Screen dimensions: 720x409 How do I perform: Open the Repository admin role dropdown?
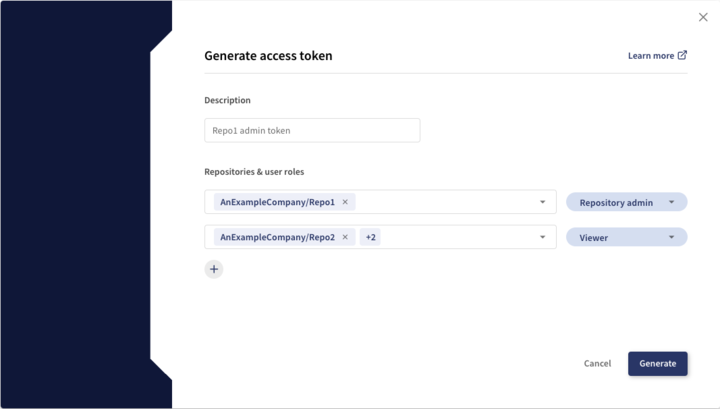(x=617, y=202)
